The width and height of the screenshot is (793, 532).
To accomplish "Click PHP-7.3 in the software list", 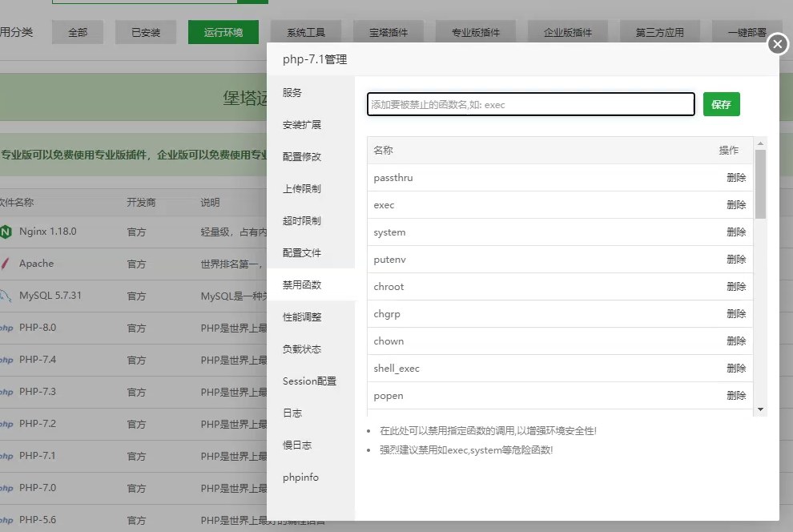I will [38, 392].
